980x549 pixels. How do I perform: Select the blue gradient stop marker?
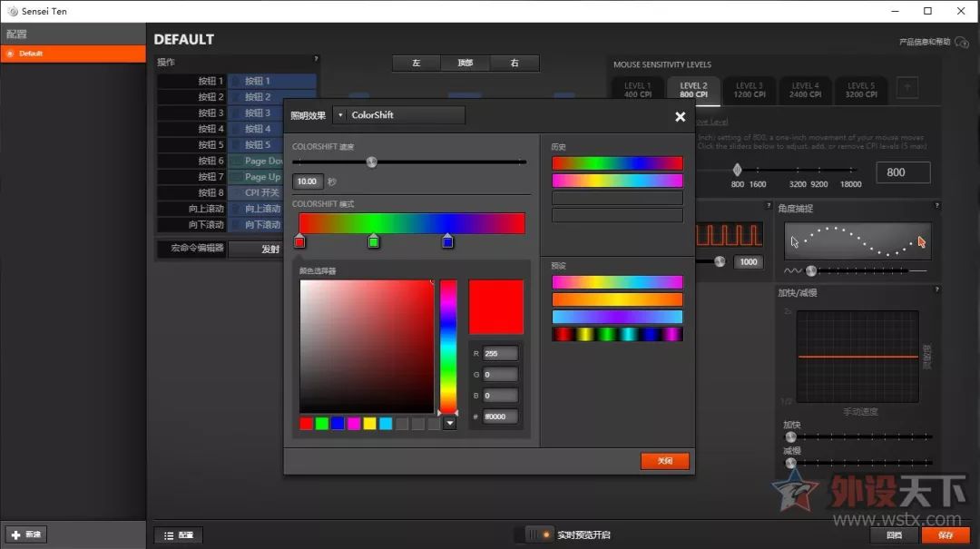tap(447, 241)
